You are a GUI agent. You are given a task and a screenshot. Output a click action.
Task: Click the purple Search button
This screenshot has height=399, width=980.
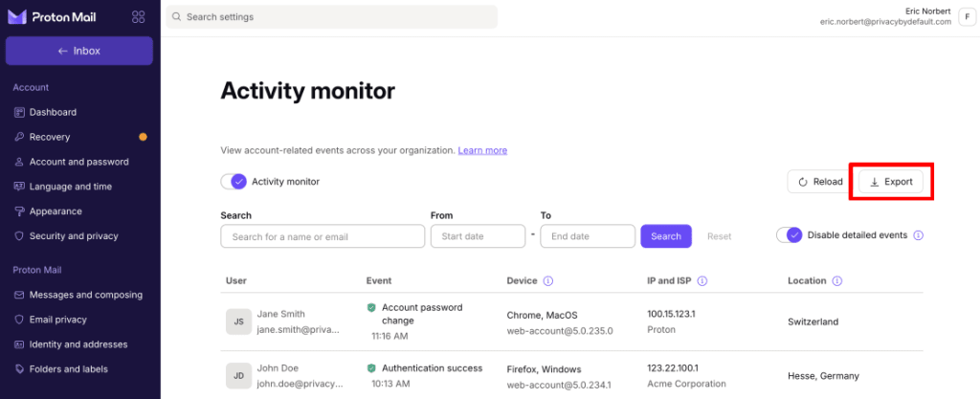tap(666, 236)
